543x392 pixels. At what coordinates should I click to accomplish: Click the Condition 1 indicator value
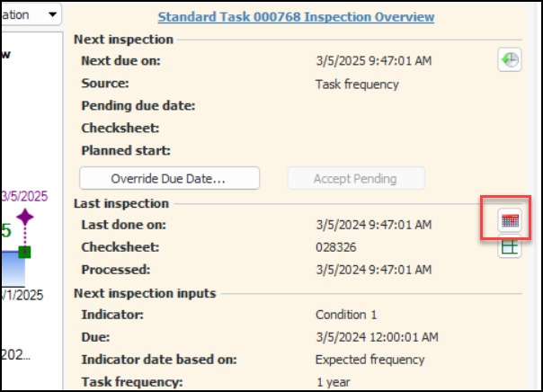point(346,315)
